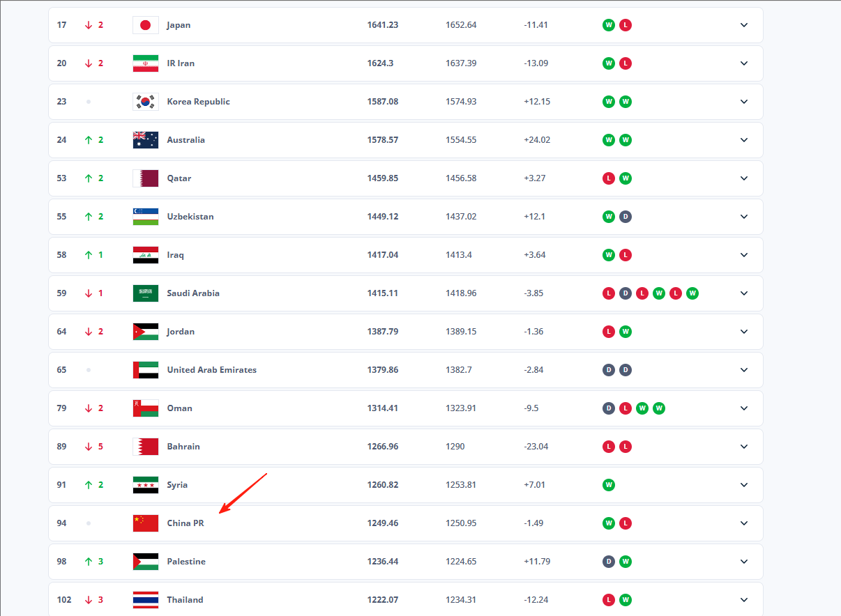841x616 pixels.
Task: Click the Japan flag icon
Action: [x=146, y=25]
